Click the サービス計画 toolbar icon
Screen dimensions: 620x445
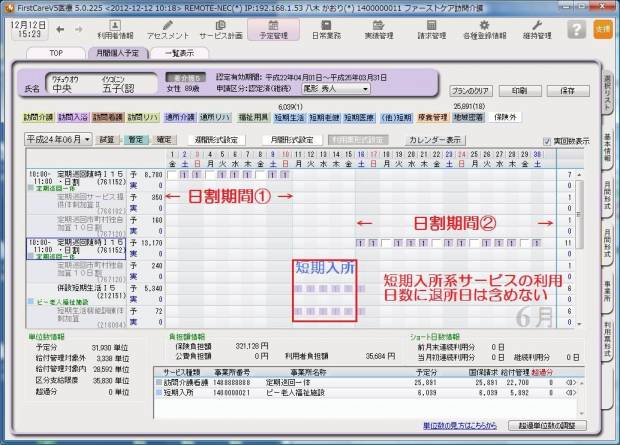pyautogui.click(x=218, y=27)
